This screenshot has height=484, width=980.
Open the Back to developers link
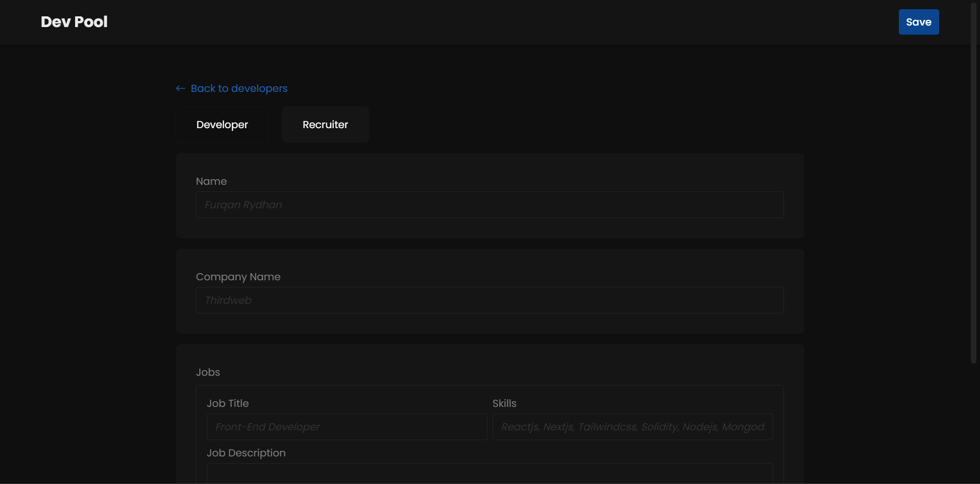pos(239,88)
